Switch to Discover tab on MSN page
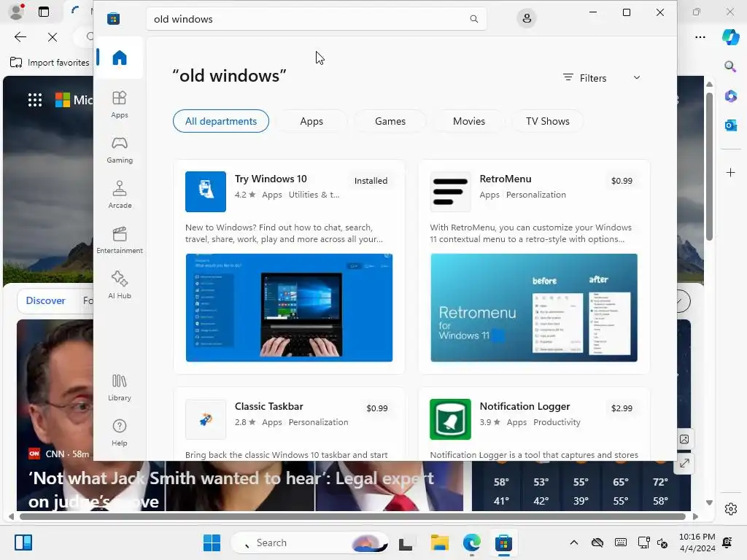Viewport: 747px width, 560px height. pyautogui.click(x=46, y=300)
